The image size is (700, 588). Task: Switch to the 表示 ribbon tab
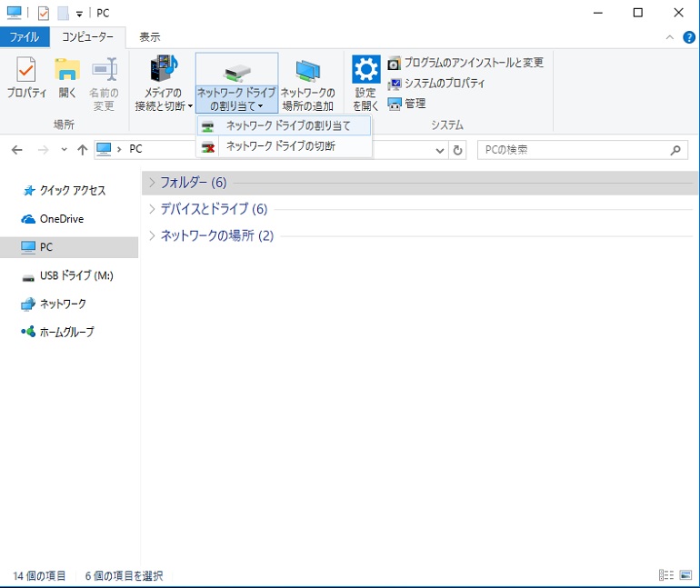click(x=150, y=37)
